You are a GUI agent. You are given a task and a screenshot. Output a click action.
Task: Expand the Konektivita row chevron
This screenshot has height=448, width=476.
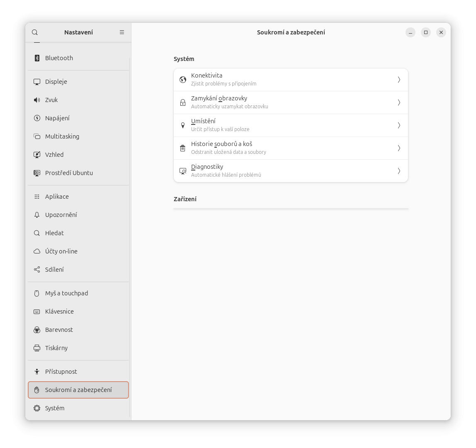(399, 80)
